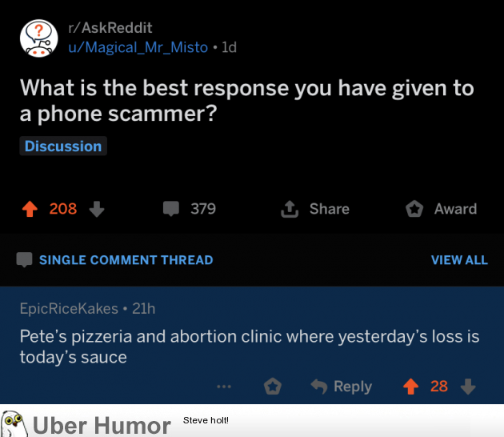Downvote EpicRiceKakes' comment
This screenshot has height=437, width=504.
point(468,387)
